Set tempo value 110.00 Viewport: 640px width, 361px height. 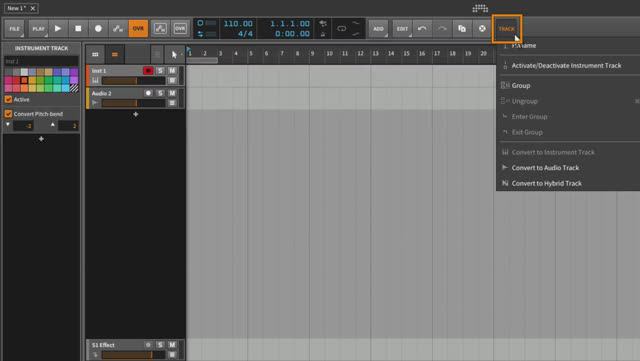pos(238,24)
